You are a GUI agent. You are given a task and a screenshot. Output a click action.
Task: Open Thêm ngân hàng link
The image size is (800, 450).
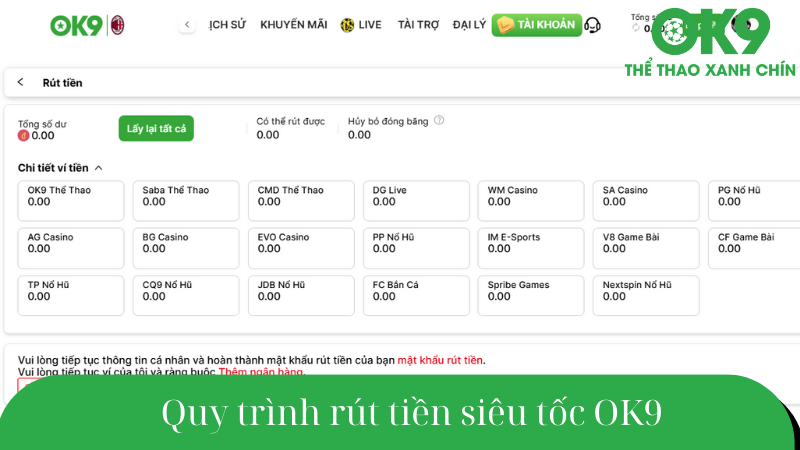pos(261,371)
